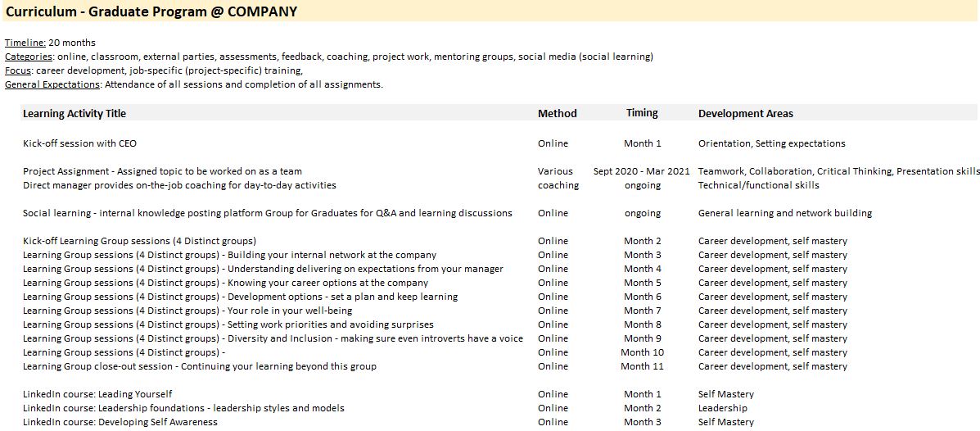980x431 pixels.
Task: Click the Timing column header
Action: click(642, 113)
